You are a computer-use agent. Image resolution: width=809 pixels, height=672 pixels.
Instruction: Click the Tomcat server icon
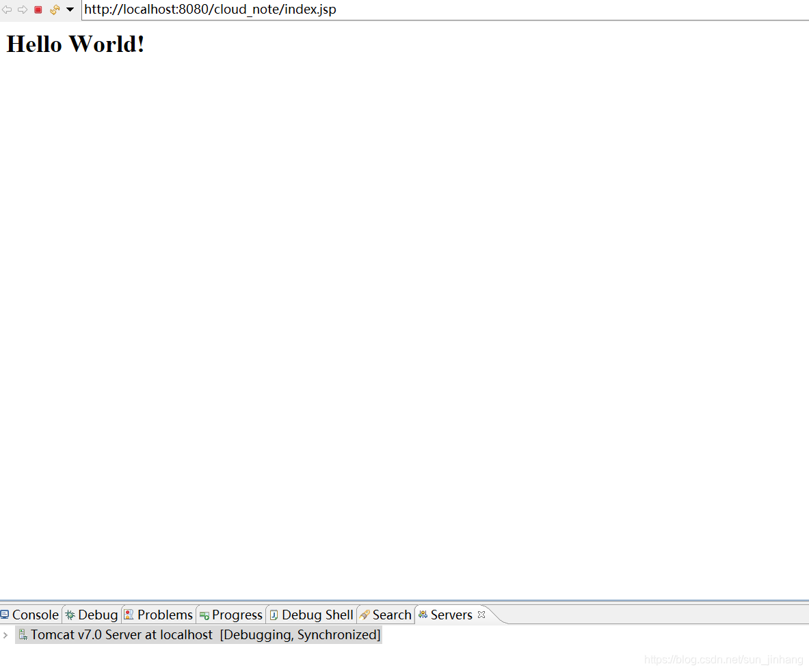23,635
